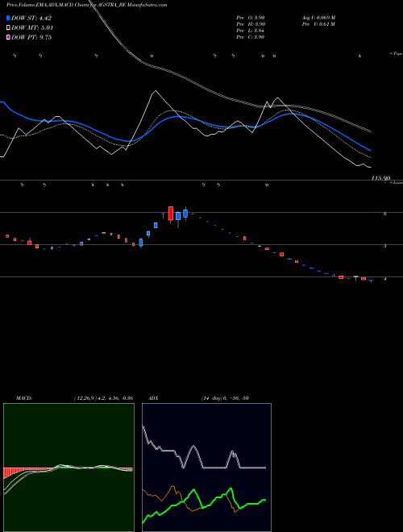Viewport: 403px width, 532px height.
Task: Click the 'Pre C: 3.90' close value
Action: tap(251, 37)
